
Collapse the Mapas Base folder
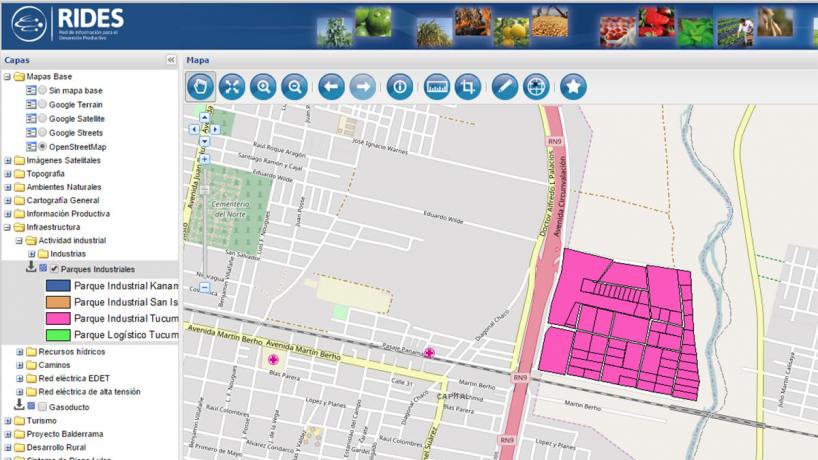point(8,77)
